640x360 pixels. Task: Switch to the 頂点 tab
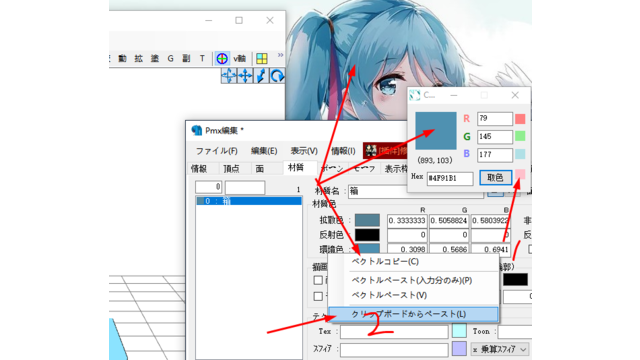pyautogui.click(x=231, y=168)
